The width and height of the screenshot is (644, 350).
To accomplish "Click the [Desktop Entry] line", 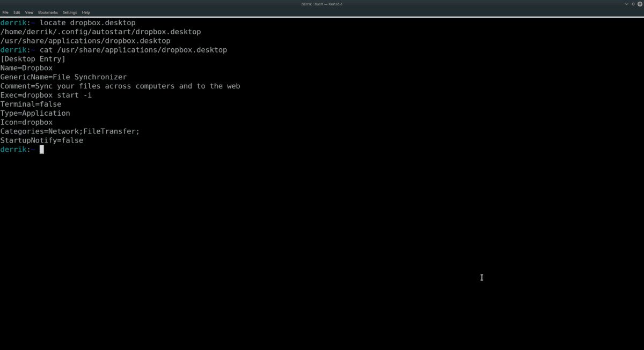I will [33, 59].
